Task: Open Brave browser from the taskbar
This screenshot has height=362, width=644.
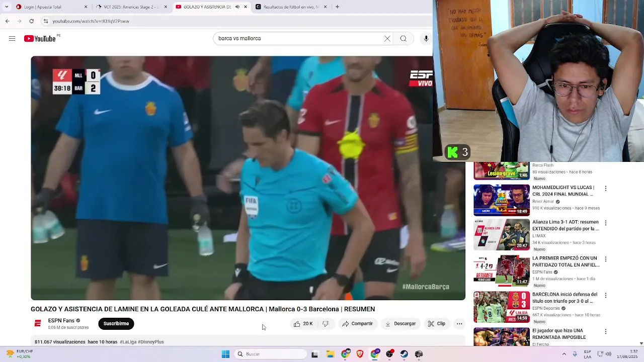Action: coord(360,354)
